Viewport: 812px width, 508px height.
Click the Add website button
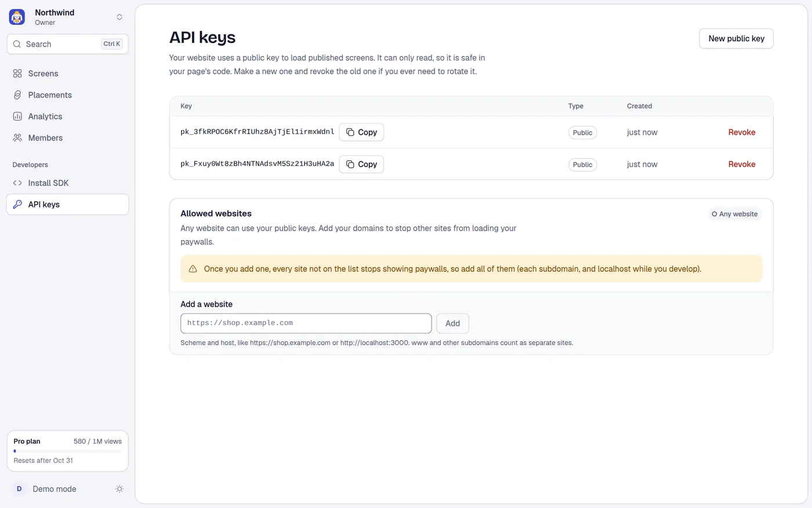coord(452,323)
